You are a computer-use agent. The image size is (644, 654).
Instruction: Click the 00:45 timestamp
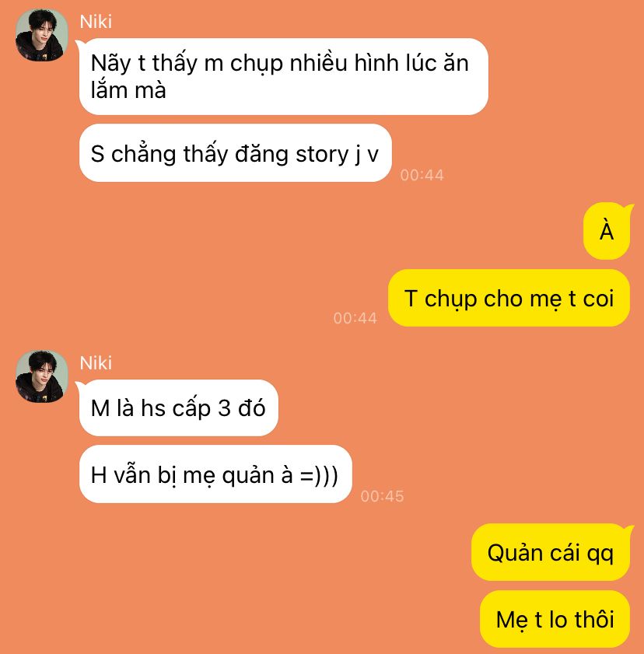(382, 496)
